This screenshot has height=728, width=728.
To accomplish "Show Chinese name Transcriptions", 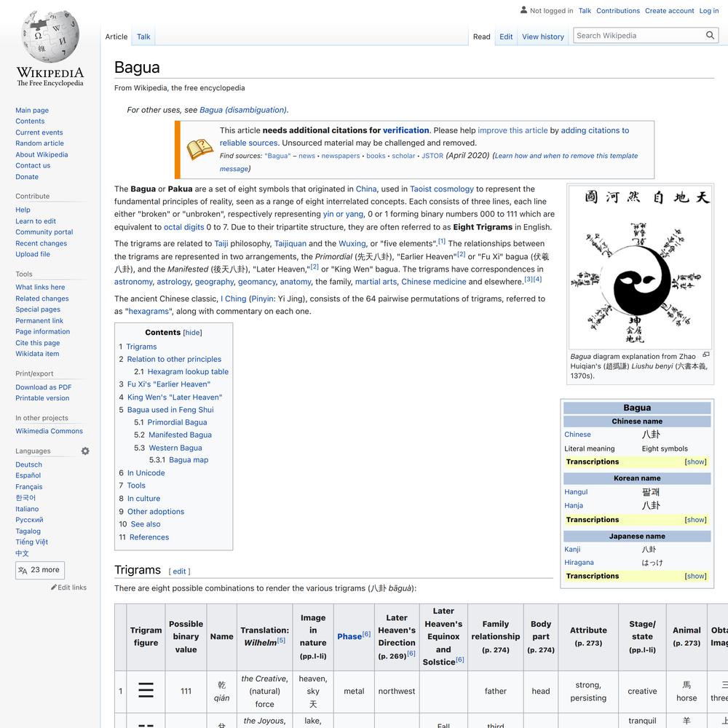I will point(695,462).
